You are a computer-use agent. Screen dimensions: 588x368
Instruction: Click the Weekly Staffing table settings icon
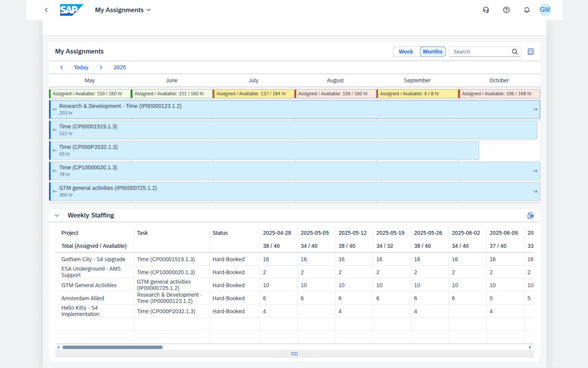click(531, 215)
